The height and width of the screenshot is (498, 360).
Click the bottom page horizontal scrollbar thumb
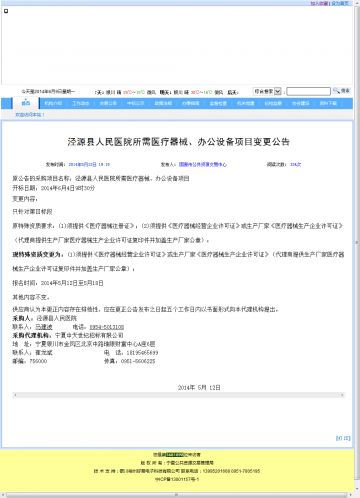pyautogui.click(x=177, y=495)
